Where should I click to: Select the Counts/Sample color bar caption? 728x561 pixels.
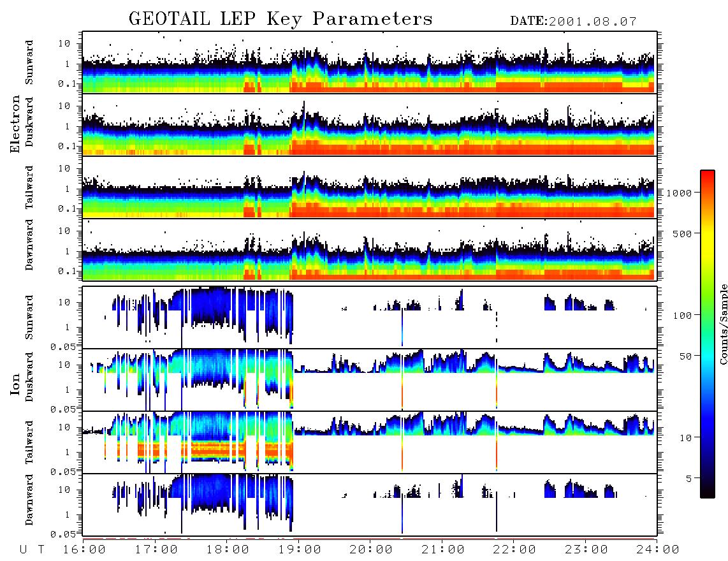(723, 324)
